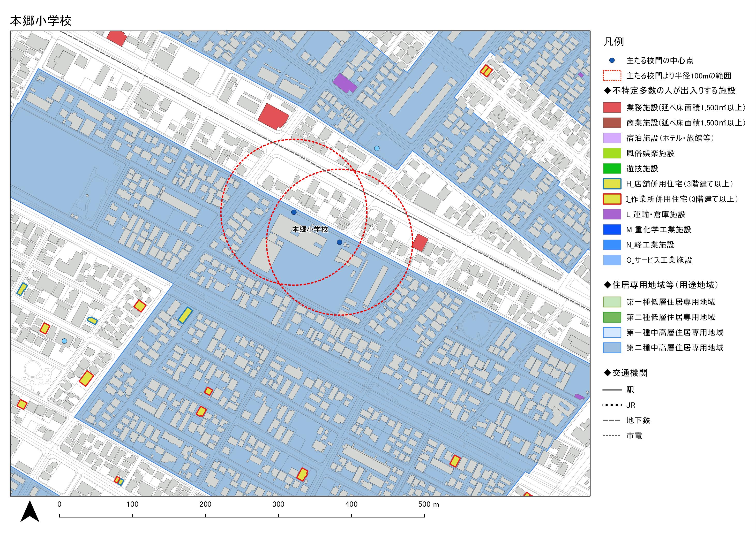Click the scale bar 400 label

click(351, 504)
